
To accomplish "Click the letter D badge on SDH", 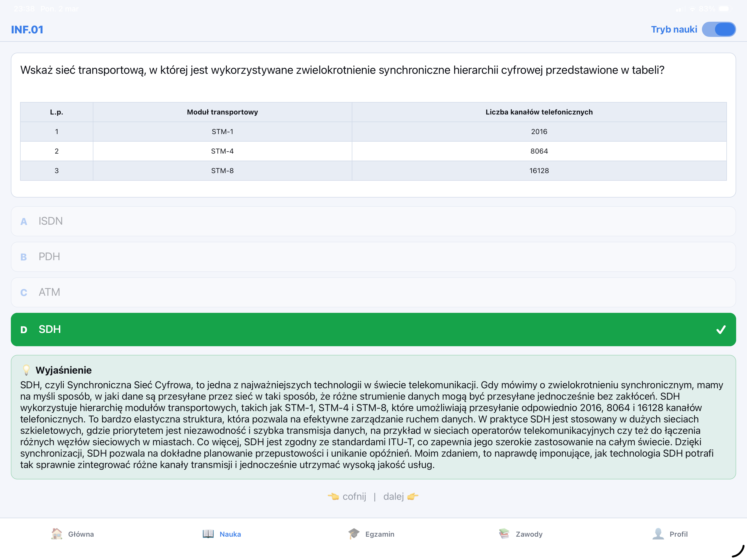I will (x=24, y=330).
